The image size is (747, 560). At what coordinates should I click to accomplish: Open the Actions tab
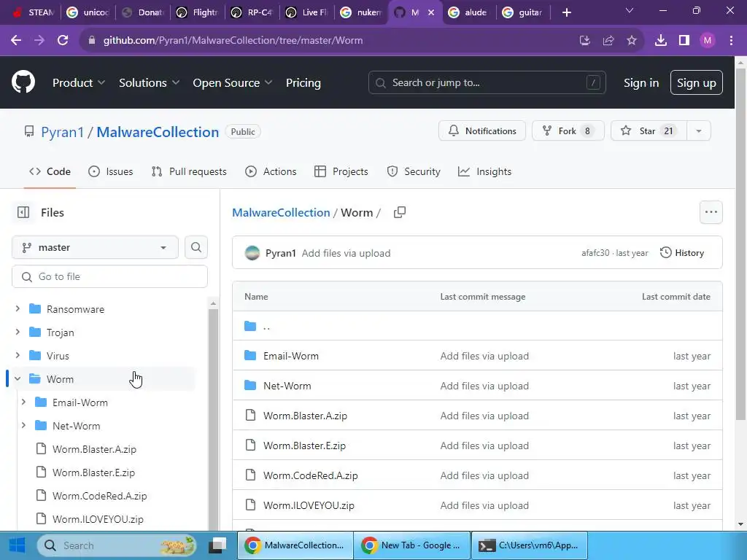pos(271,171)
